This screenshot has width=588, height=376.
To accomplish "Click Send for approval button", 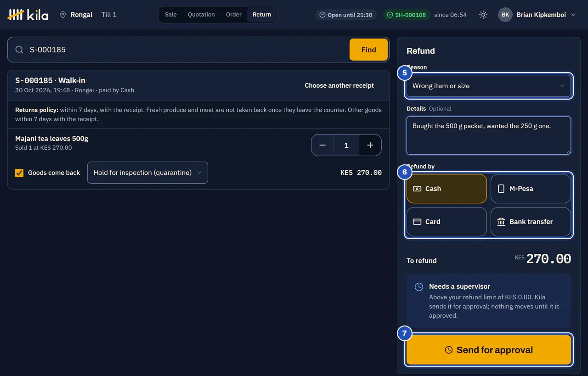I will pyautogui.click(x=489, y=350).
